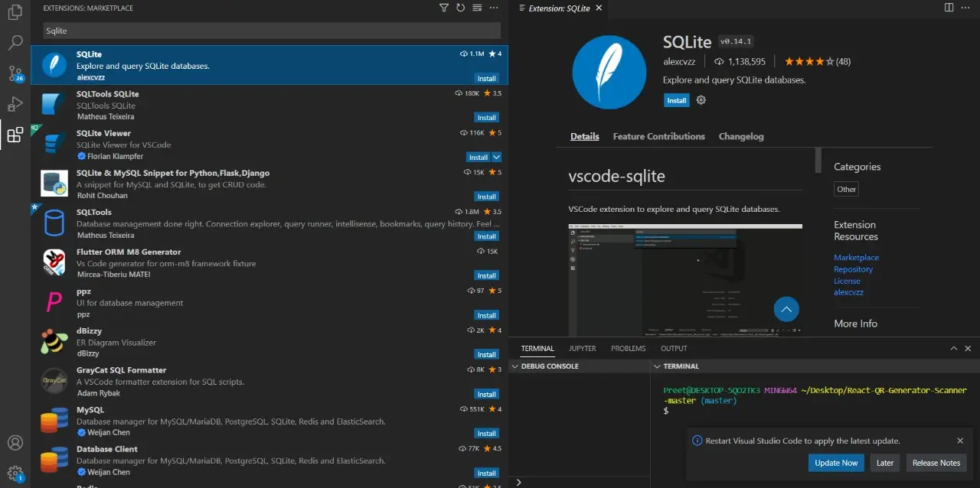Close the Extension: SQLite tab
Viewport: 980px width, 488px height.
click(599, 8)
